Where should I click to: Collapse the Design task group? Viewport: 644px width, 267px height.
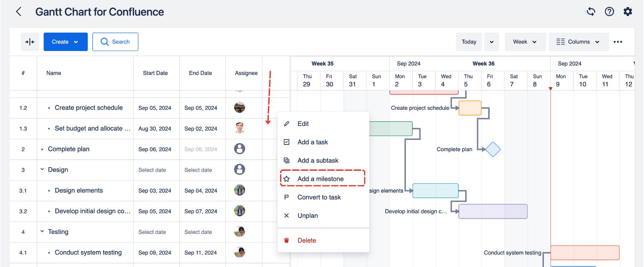(x=42, y=169)
